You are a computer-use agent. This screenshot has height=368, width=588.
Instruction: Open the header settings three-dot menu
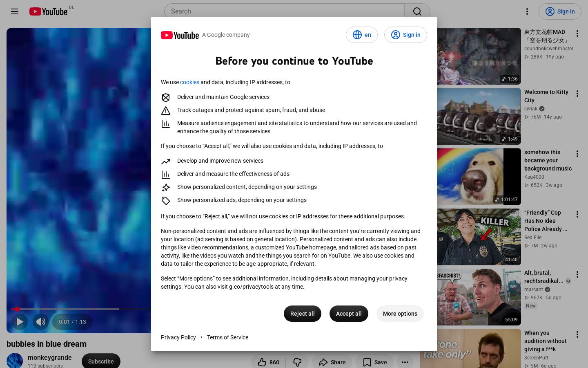pos(527,11)
